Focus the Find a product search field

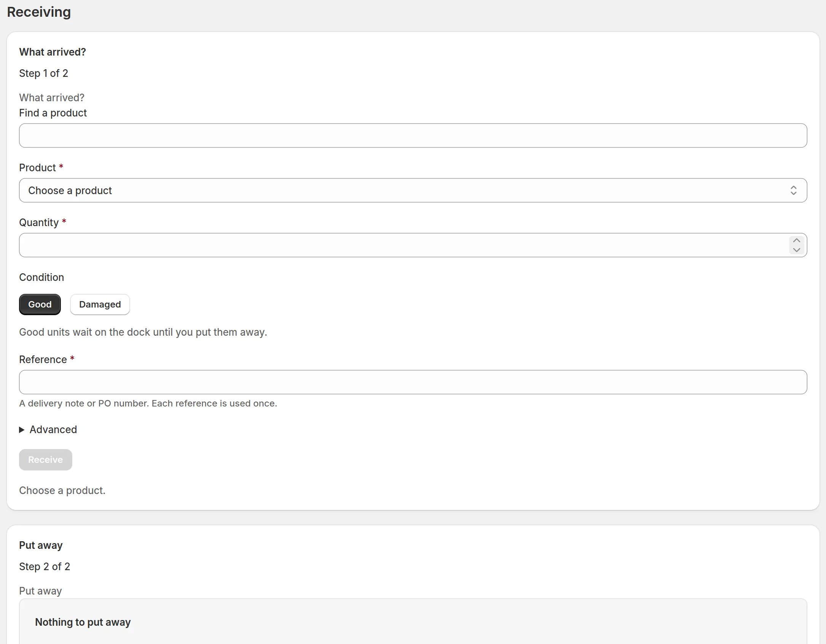coord(413,135)
